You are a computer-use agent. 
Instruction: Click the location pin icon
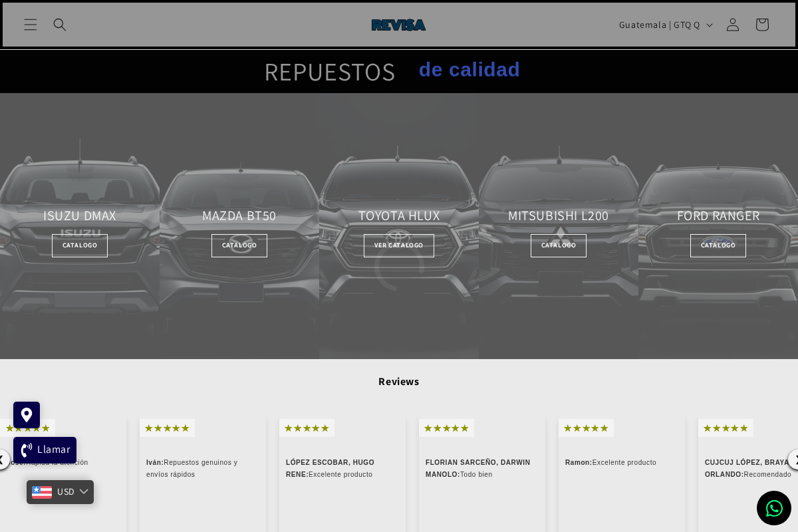tap(27, 415)
